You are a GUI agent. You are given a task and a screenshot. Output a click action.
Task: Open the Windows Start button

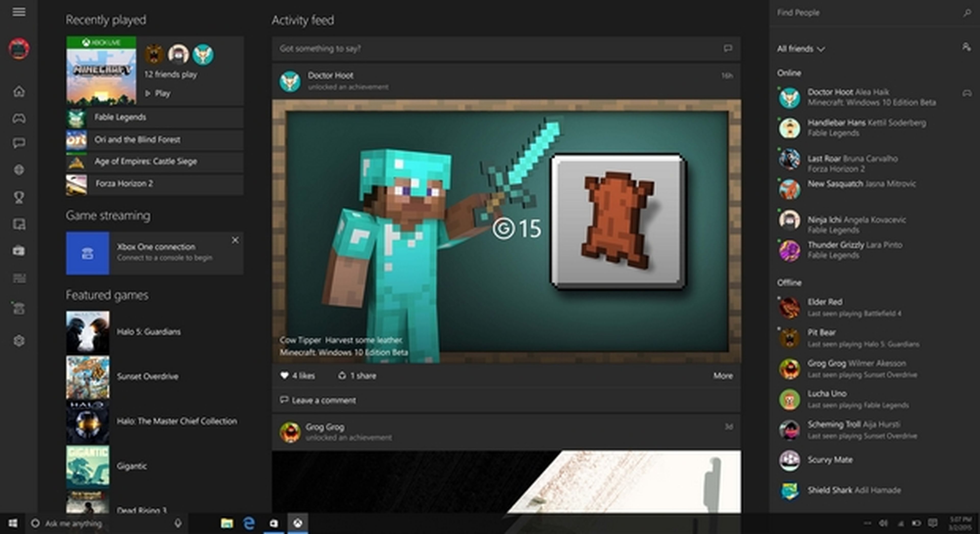tap(13, 524)
